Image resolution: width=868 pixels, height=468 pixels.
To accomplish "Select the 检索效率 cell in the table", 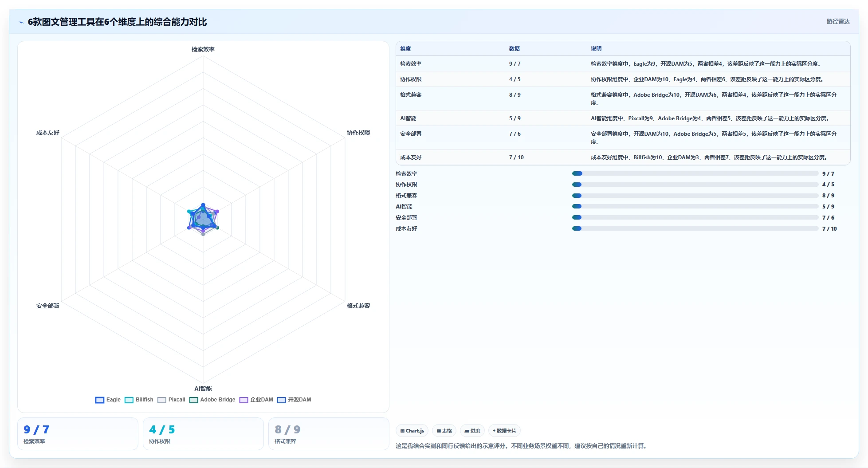I will [x=411, y=64].
